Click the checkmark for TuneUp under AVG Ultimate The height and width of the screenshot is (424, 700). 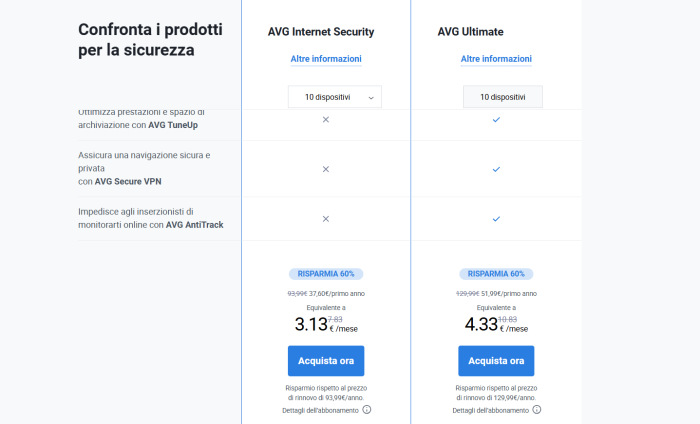point(496,119)
